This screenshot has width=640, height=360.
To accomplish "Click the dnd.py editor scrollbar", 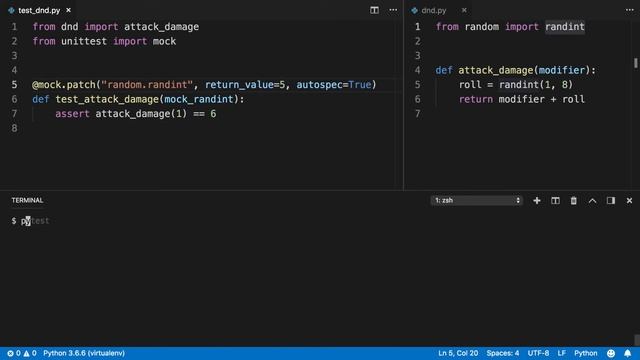I will point(636,63).
